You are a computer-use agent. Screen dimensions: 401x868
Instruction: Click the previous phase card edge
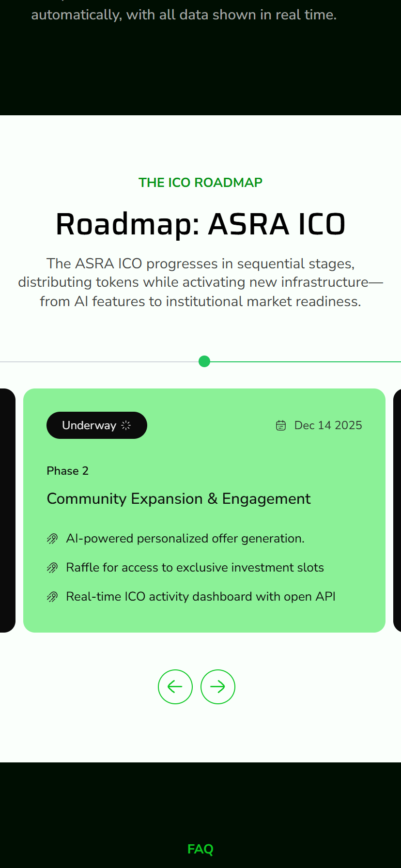click(x=7, y=510)
